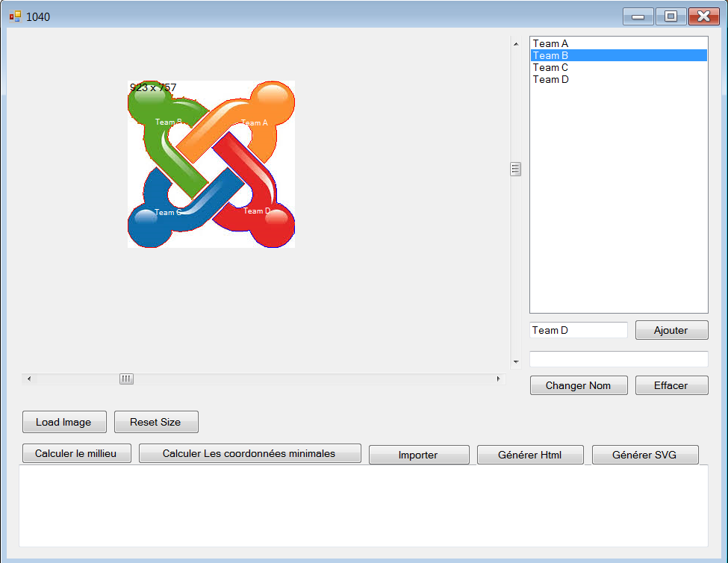Click the empty field above Changer Nom

click(618, 358)
